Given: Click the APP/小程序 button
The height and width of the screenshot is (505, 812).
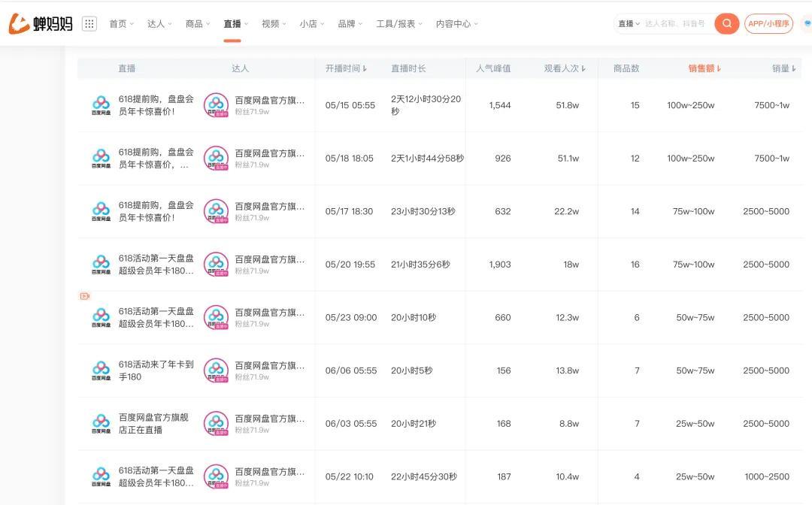Looking at the screenshot, I should pyautogui.click(x=768, y=24).
